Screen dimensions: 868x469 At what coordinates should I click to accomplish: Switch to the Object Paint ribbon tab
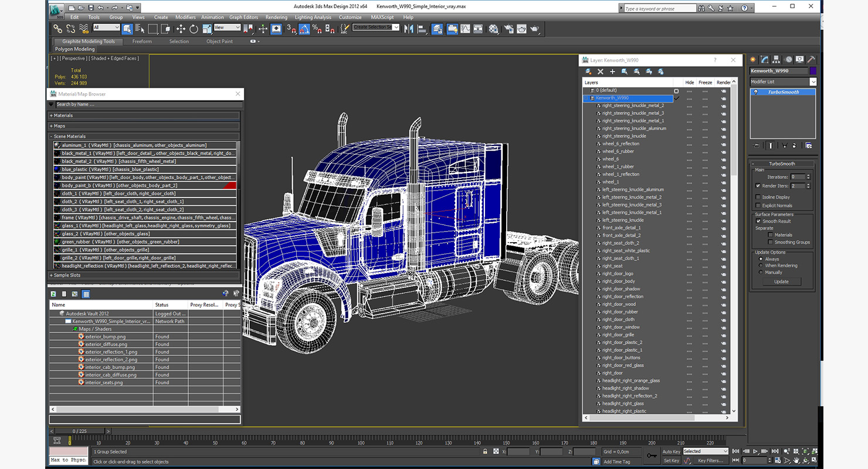pos(219,42)
